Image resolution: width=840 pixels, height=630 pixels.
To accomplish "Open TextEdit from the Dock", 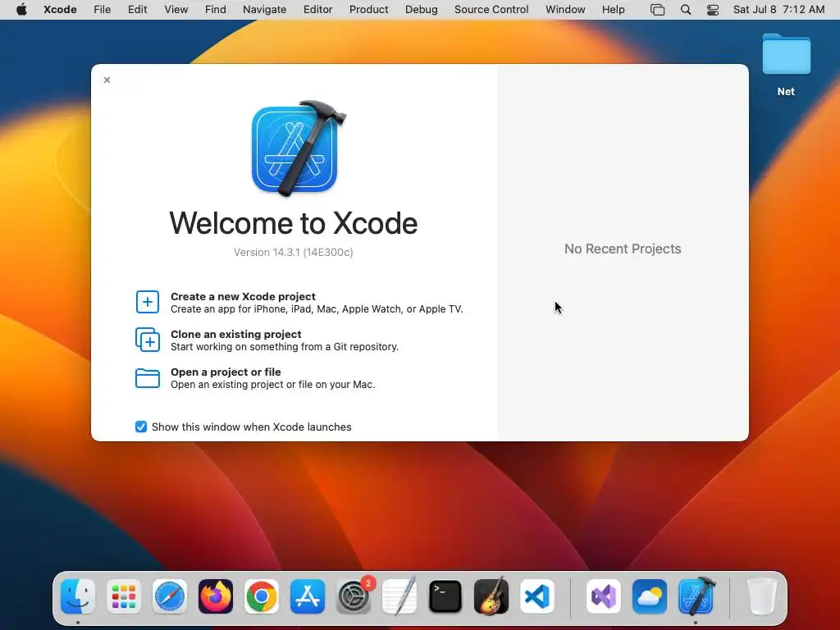I will (399, 596).
